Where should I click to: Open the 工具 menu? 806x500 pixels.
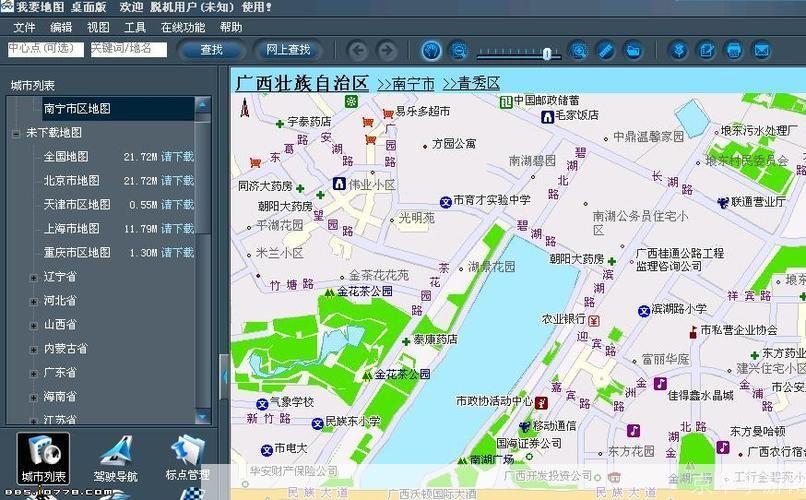pos(134,27)
